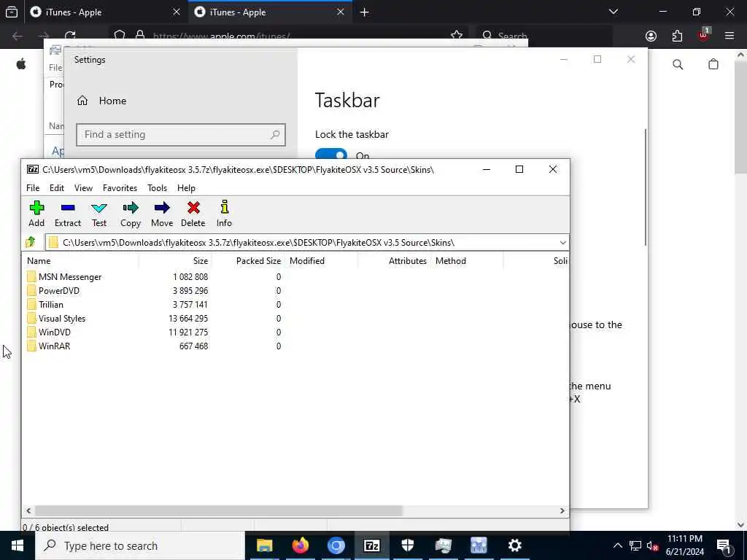This screenshot has height=560, width=747.
Task: Go up one folder level in 7-Zip
Action: (x=31, y=242)
